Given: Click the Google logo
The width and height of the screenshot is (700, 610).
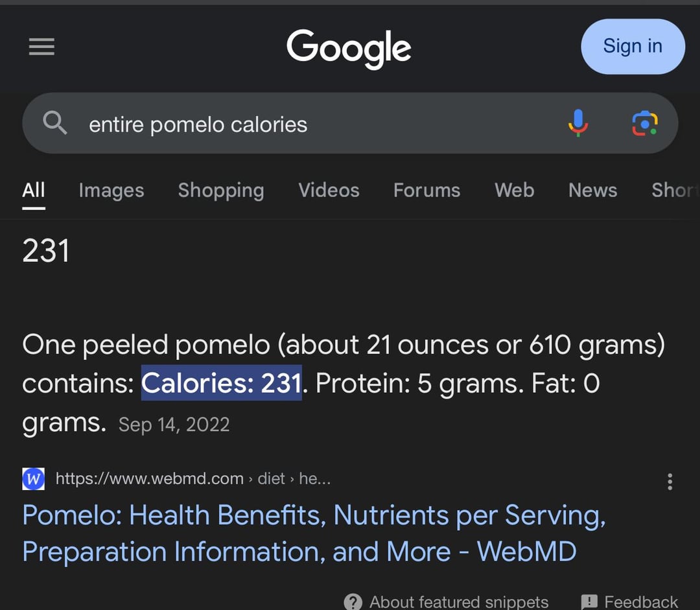Looking at the screenshot, I should [x=349, y=48].
